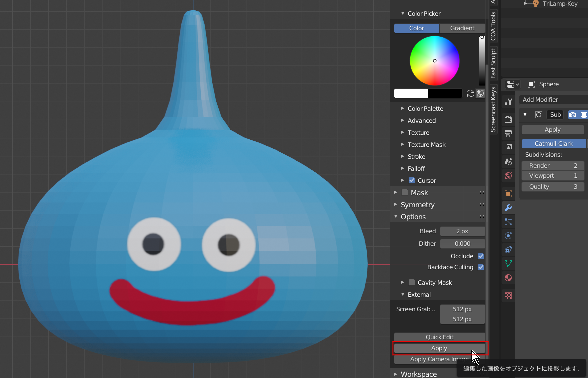Switch to the Gradient tab
This screenshot has width=588, height=378.
(462, 28)
